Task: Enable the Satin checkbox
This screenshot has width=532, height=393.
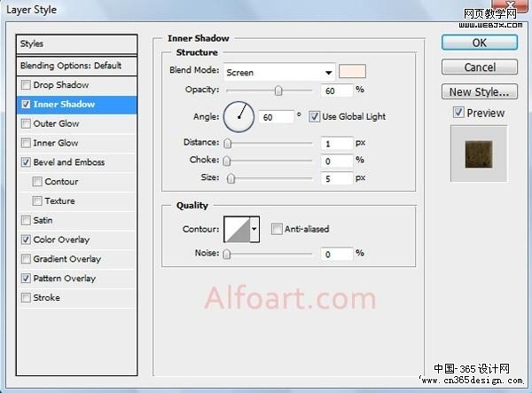Action: tap(26, 220)
